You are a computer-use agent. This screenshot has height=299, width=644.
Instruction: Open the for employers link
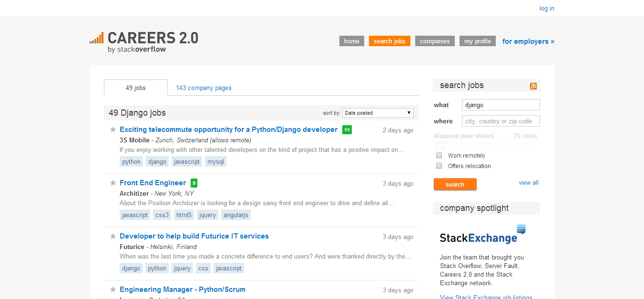click(528, 41)
